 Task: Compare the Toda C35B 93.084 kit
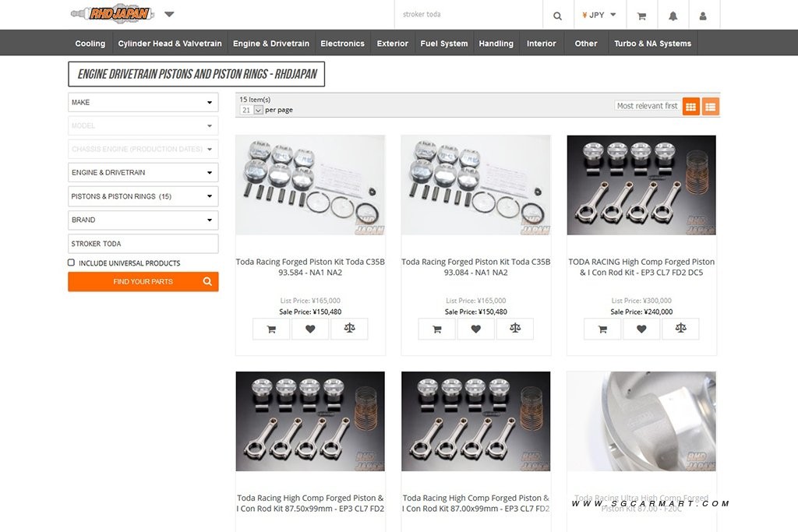coord(515,329)
